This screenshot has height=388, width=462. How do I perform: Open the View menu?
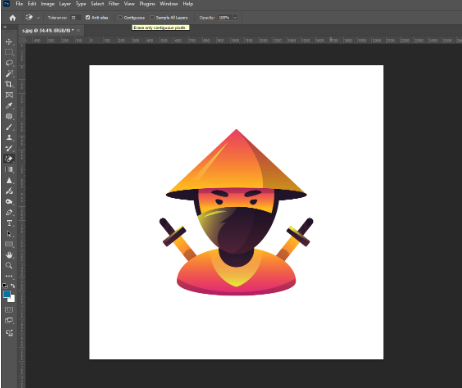pos(129,4)
